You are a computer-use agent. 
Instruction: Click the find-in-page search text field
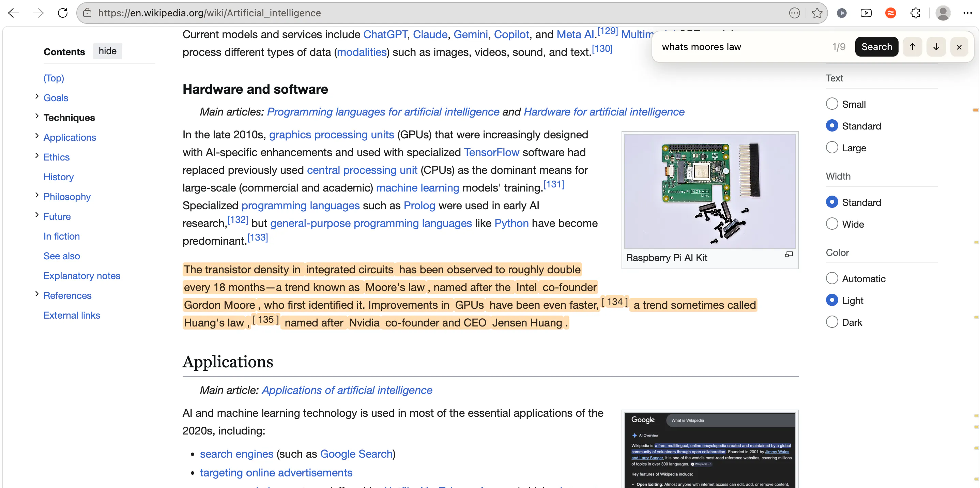pyautogui.click(x=742, y=47)
